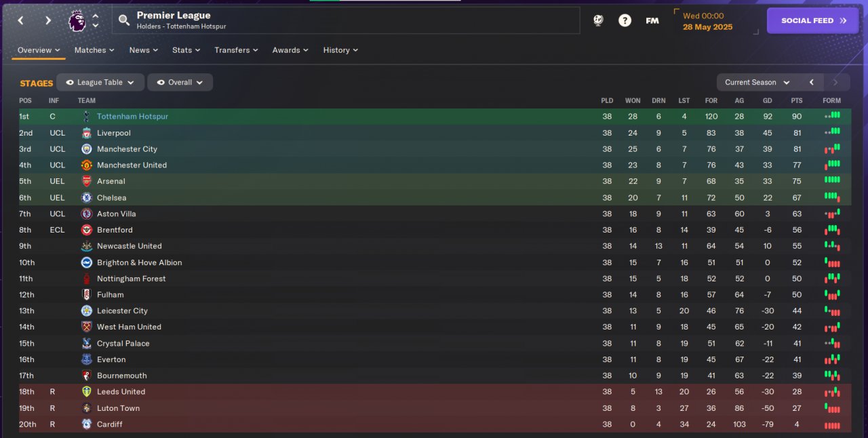Open the Stats tab
Image resolution: width=868 pixels, height=438 pixels.
pyautogui.click(x=186, y=50)
